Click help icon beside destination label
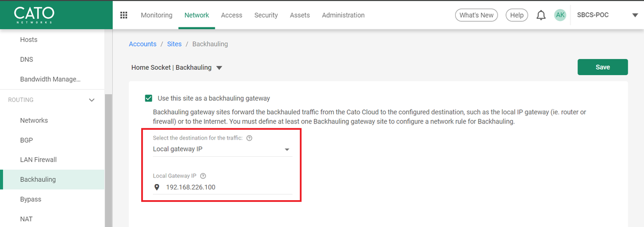The height and width of the screenshot is (227, 644). tap(250, 138)
